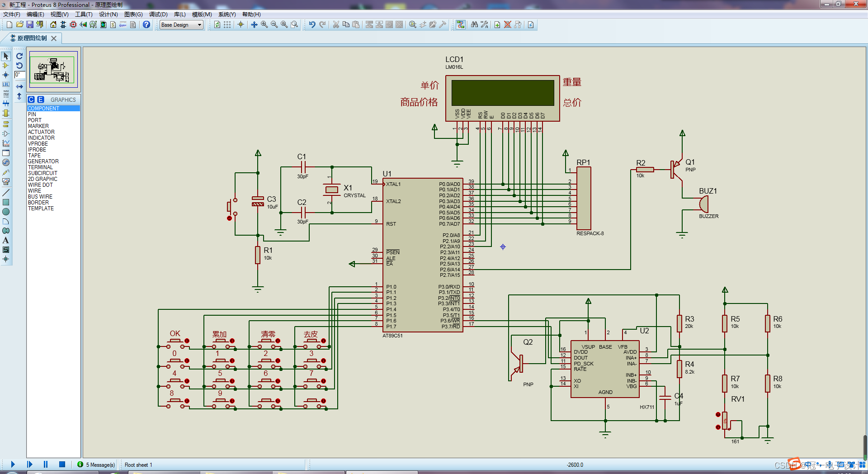This screenshot has width=868, height=474.
Task: Click the Find binoculars icon
Action: 474,24
